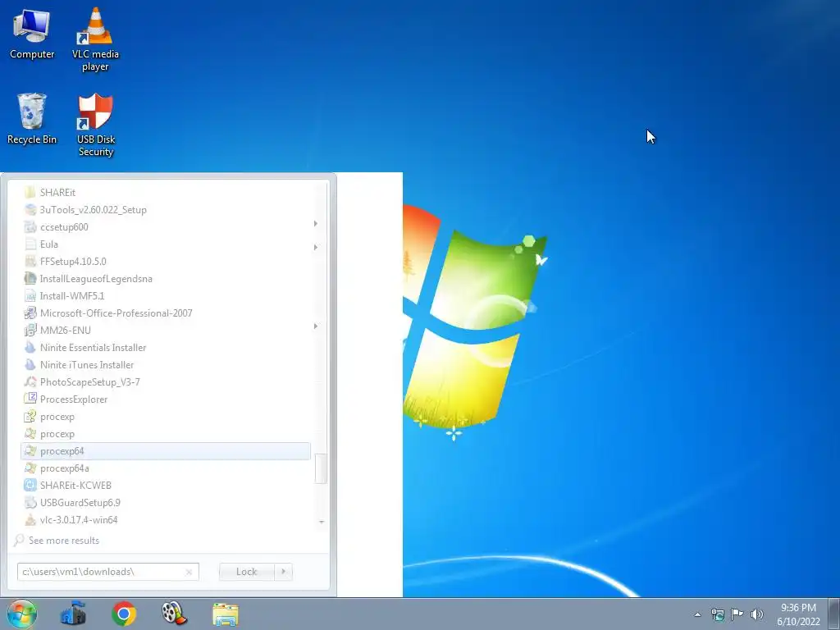
Task: Open Windows Explorer from the taskbar
Action: tap(226, 614)
